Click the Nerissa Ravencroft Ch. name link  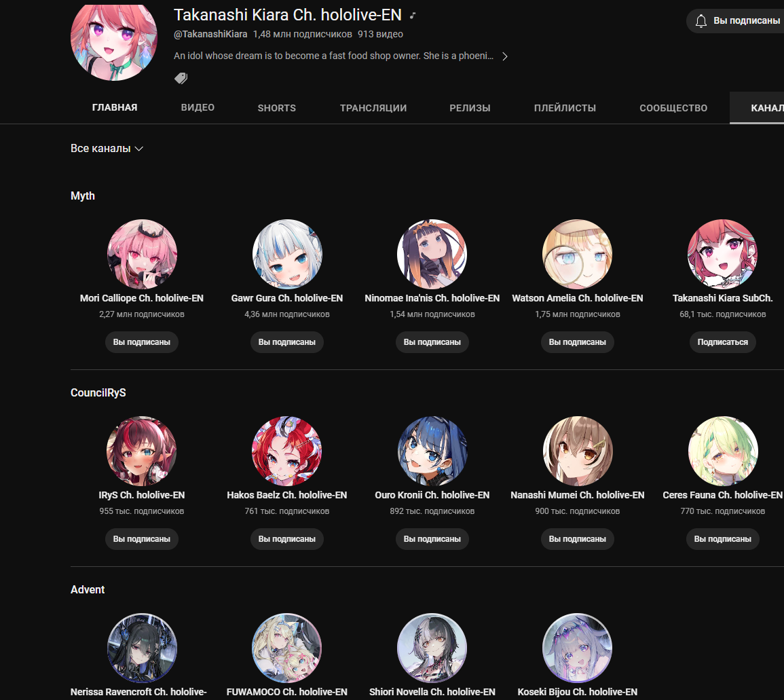coord(138,692)
